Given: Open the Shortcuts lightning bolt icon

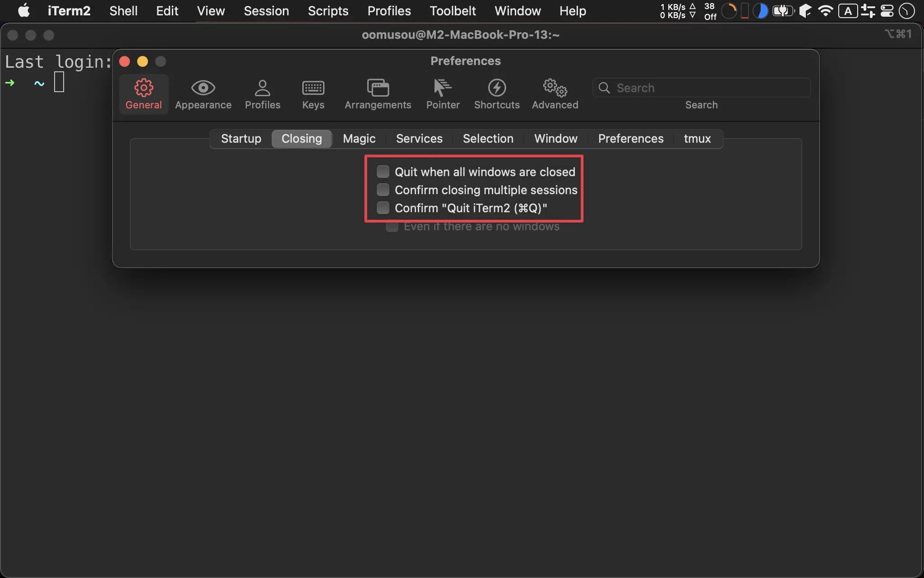Looking at the screenshot, I should click(497, 88).
